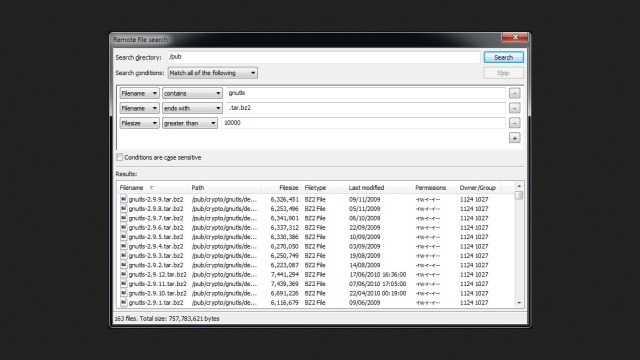Select filename gnutls-2.9.3.tar.bz2

click(x=156, y=256)
